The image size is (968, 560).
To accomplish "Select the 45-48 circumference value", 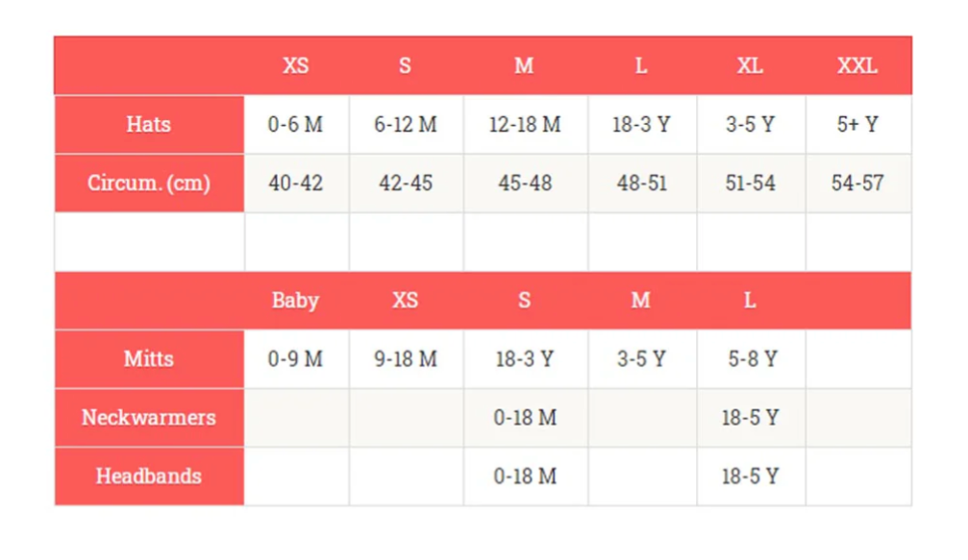I will (x=525, y=183).
